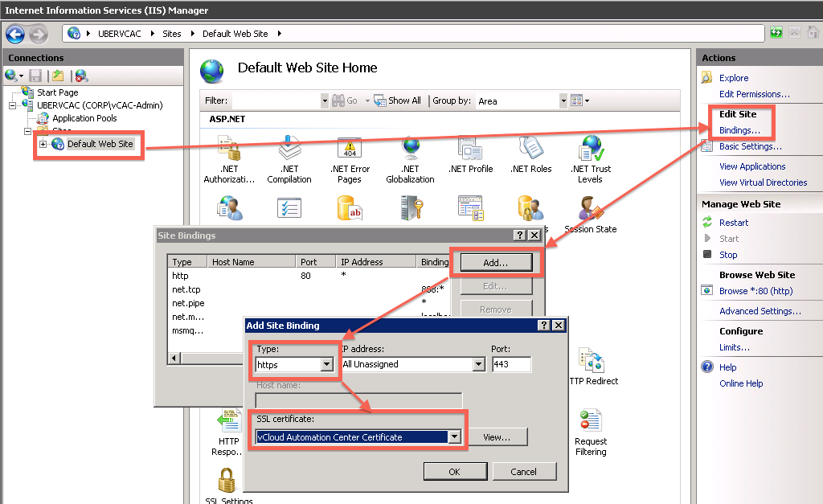
Task: Click left scroll arrow in bindings list
Action: pos(174,358)
